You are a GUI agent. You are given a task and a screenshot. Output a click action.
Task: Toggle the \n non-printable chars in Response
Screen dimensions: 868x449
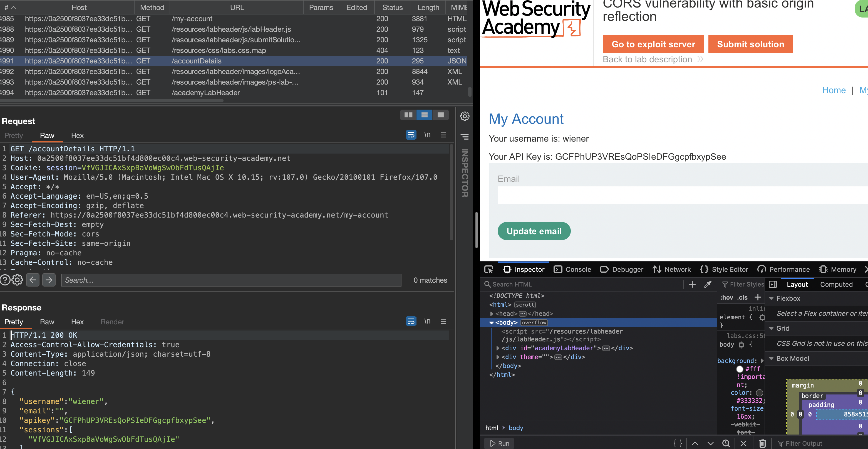(427, 321)
